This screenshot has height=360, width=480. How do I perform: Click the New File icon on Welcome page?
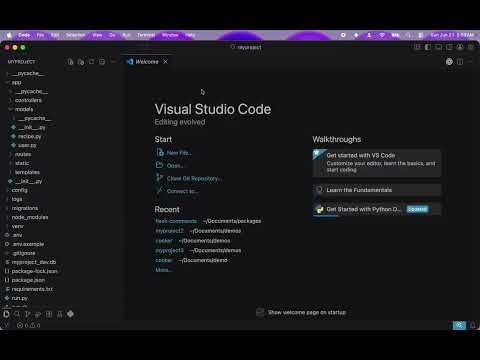point(160,153)
